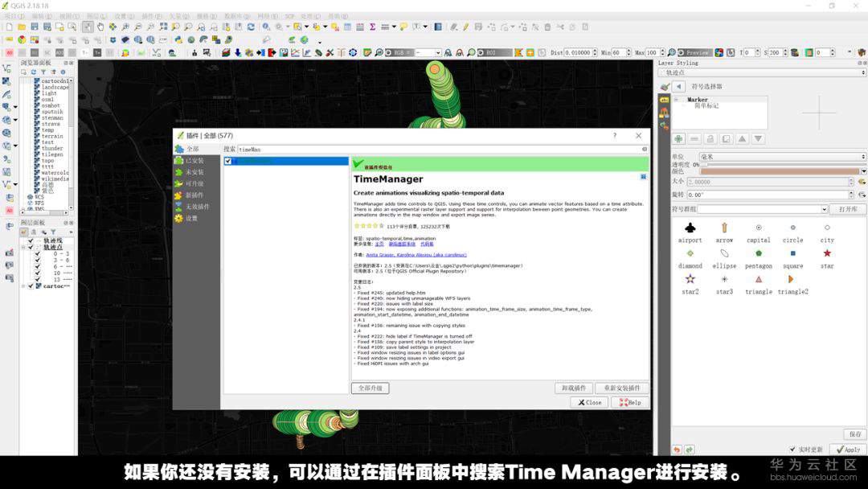The image size is (868, 489).
Task: Collapse the Marker symbol tree node
Action: point(677,100)
